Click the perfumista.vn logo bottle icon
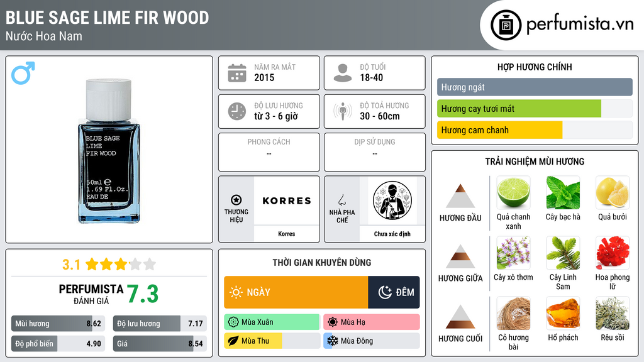The image size is (644, 362). click(x=506, y=25)
